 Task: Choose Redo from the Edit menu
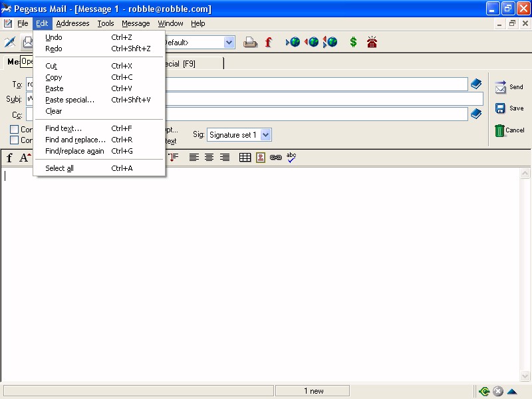[99, 49]
